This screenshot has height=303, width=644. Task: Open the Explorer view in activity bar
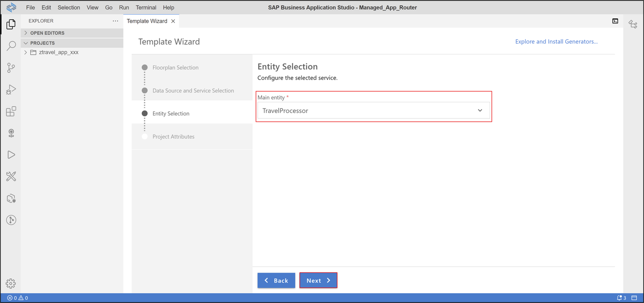[11, 24]
